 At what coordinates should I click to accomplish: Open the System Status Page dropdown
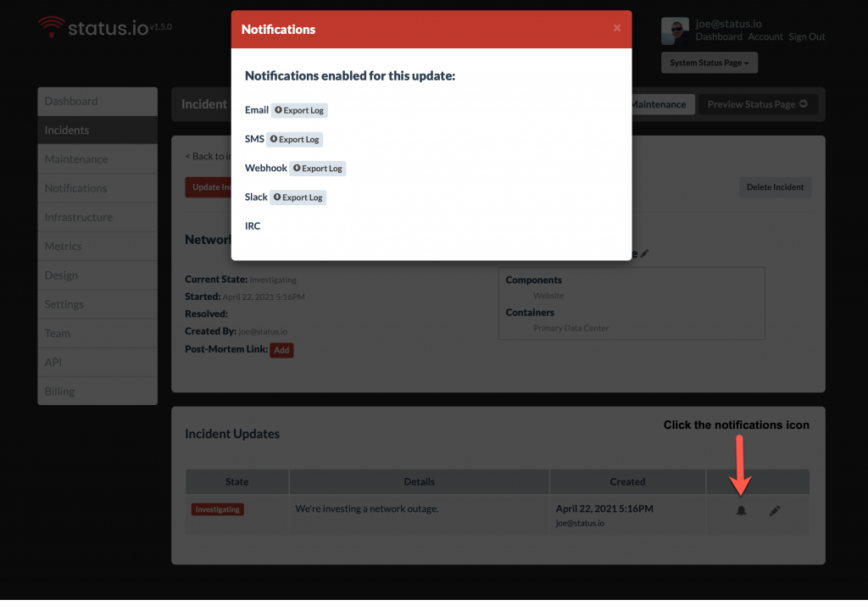click(x=709, y=62)
